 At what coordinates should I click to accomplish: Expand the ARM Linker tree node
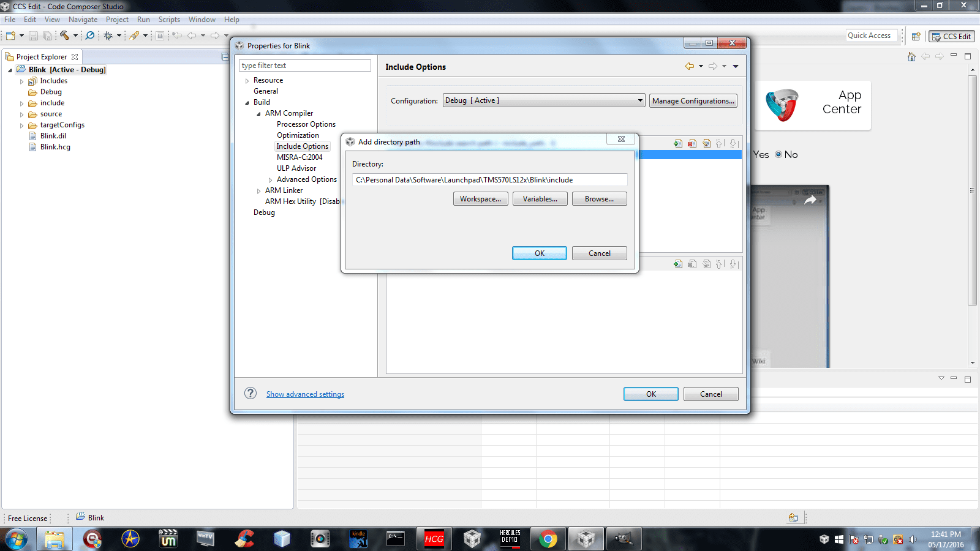pos(258,191)
